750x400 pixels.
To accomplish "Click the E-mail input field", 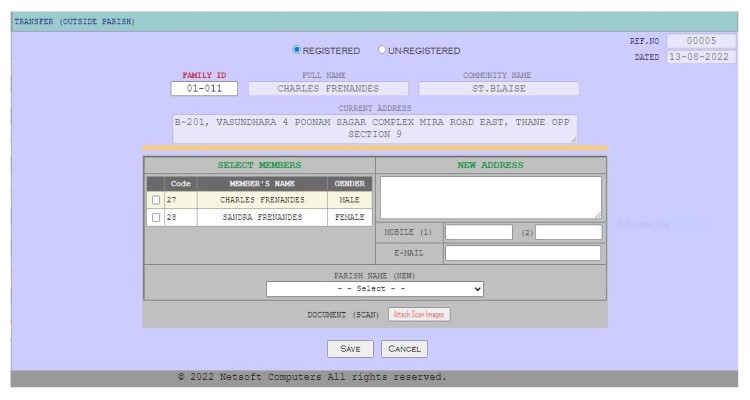I will (x=522, y=253).
